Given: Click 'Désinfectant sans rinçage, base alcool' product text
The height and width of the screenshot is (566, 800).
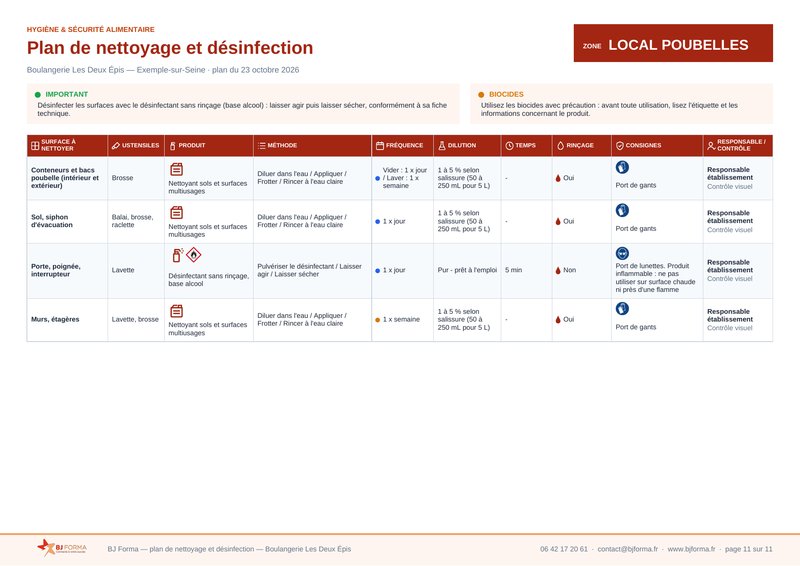Looking at the screenshot, I should [x=209, y=280].
